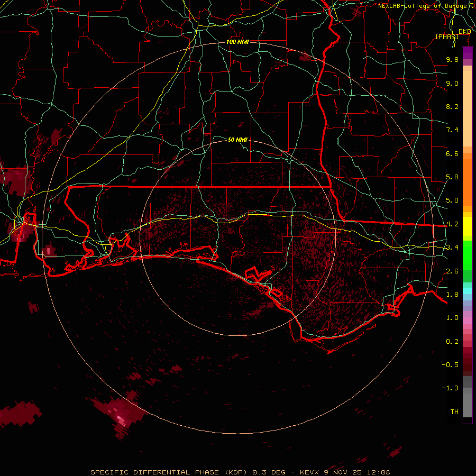Image resolution: width=476 pixels, height=476 pixels.
Task: Click the 4.2 scale label
Action: coord(452,224)
